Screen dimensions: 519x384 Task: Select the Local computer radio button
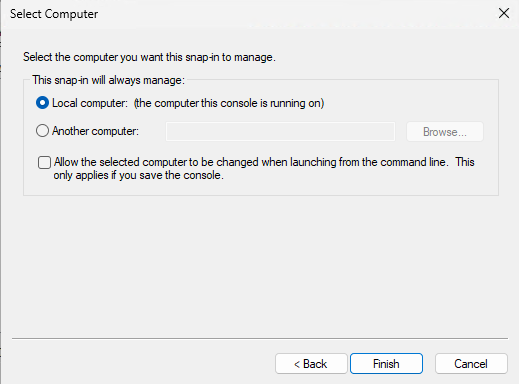click(x=42, y=103)
